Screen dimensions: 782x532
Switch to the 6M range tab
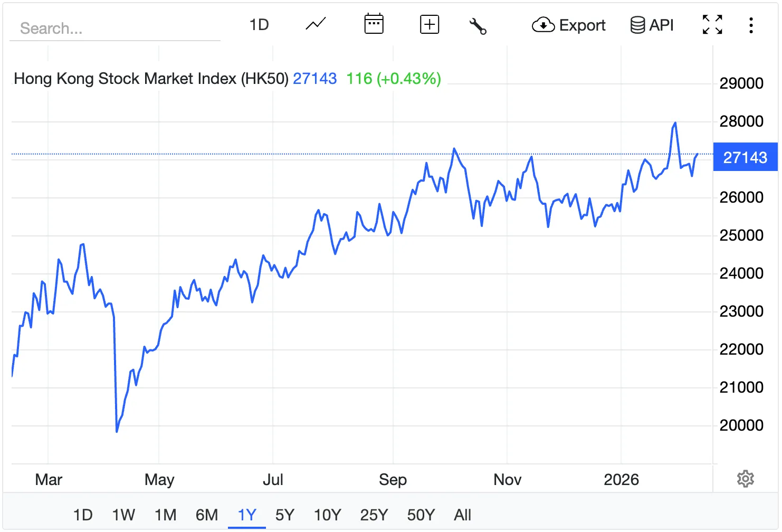206,515
